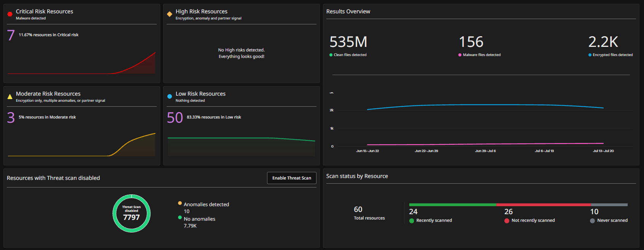The height and width of the screenshot is (250, 644).
Task: Click the 60 Total resources figure
Action: [358, 209]
